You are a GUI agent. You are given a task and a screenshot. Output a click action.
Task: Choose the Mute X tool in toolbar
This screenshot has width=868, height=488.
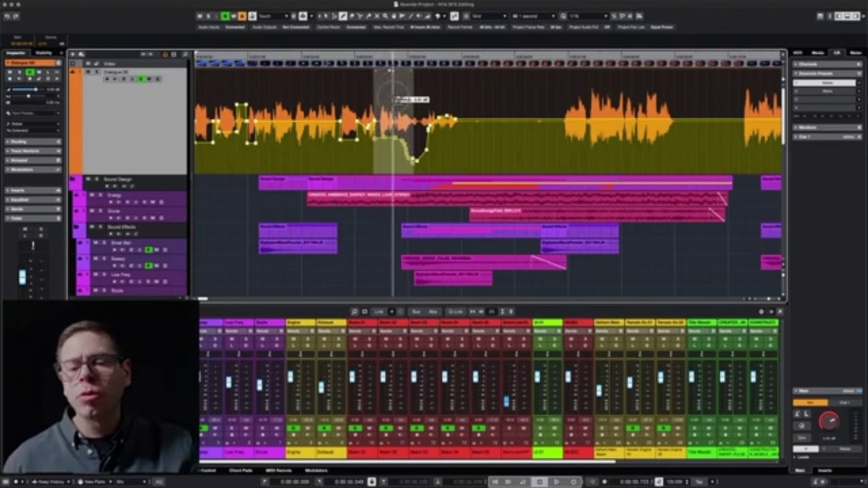click(x=376, y=16)
